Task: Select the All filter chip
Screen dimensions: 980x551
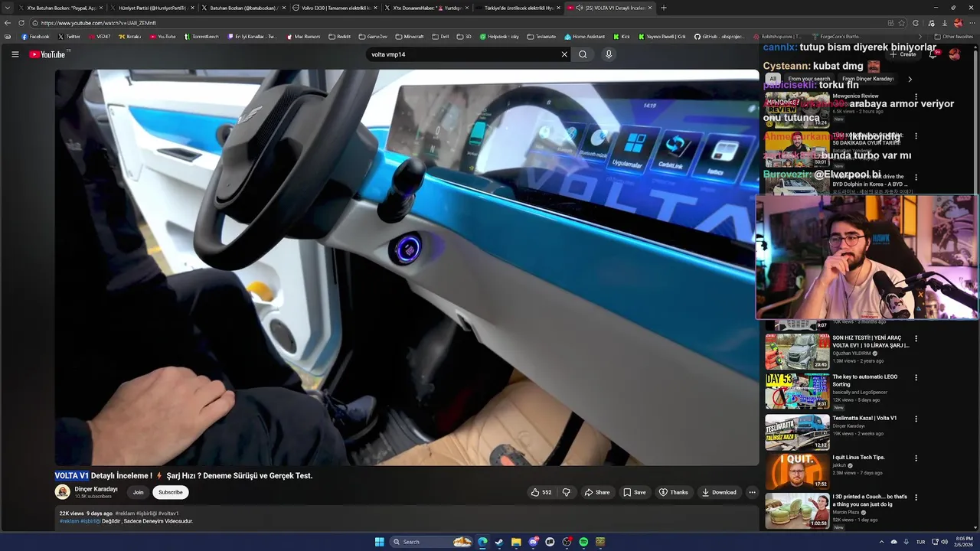Action: pyautogui.click(x=773, y=79)
